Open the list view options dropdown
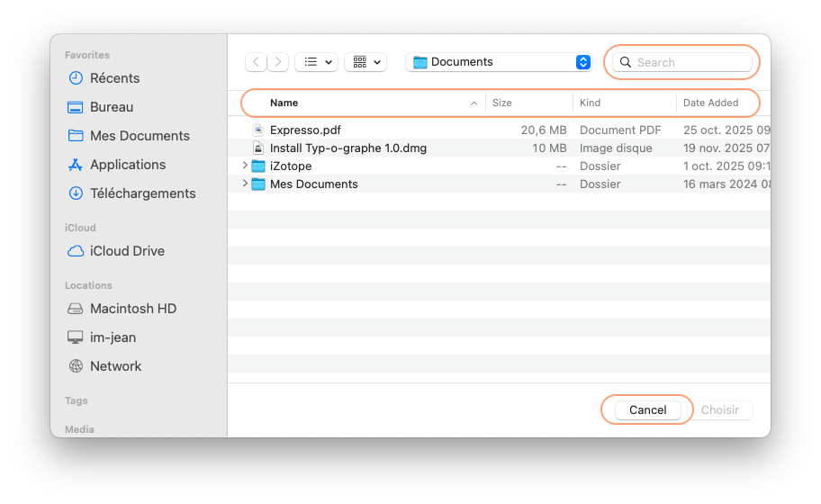The width and height of the screenshot is (821, 504). 316,62
